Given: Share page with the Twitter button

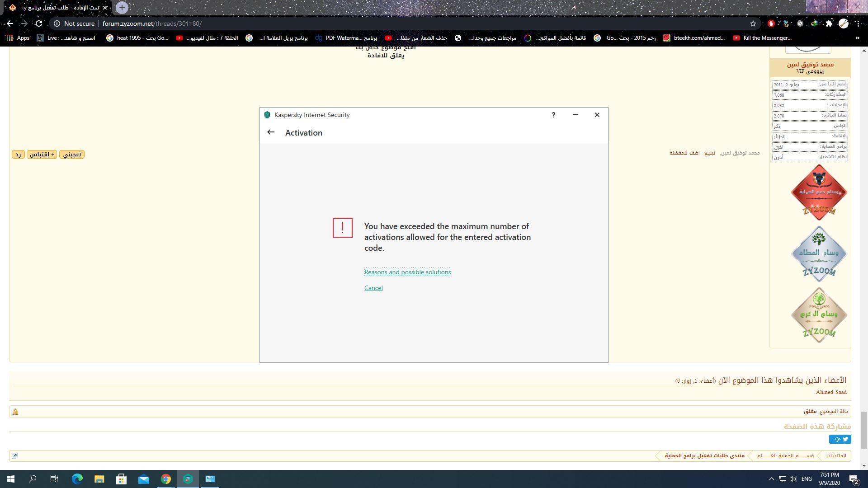Looking at the screenshot, I should (840, 439).
